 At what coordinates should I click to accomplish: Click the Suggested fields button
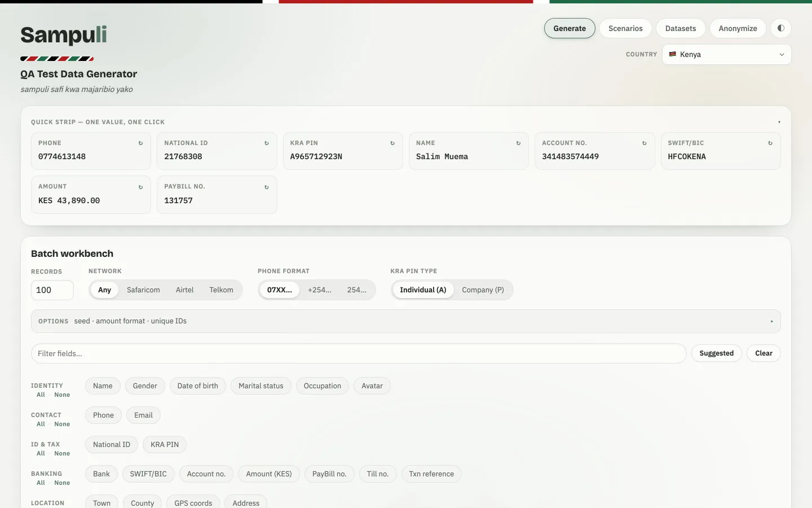coord(717,353)
